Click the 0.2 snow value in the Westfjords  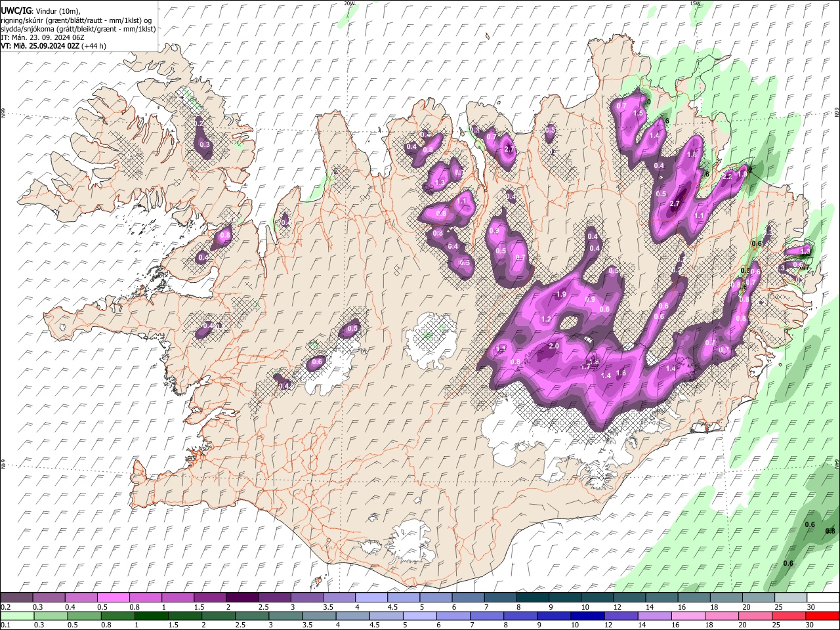[199, 123]
